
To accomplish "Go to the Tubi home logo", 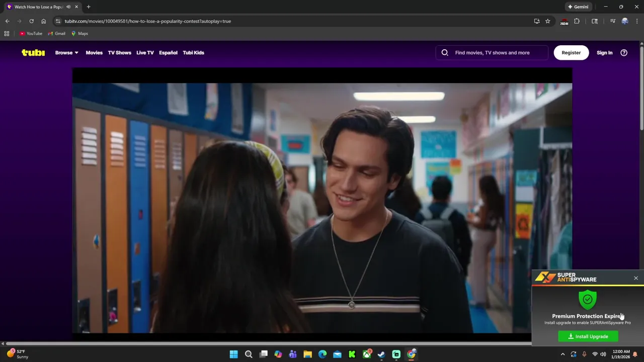I will (x=33, y=52).
